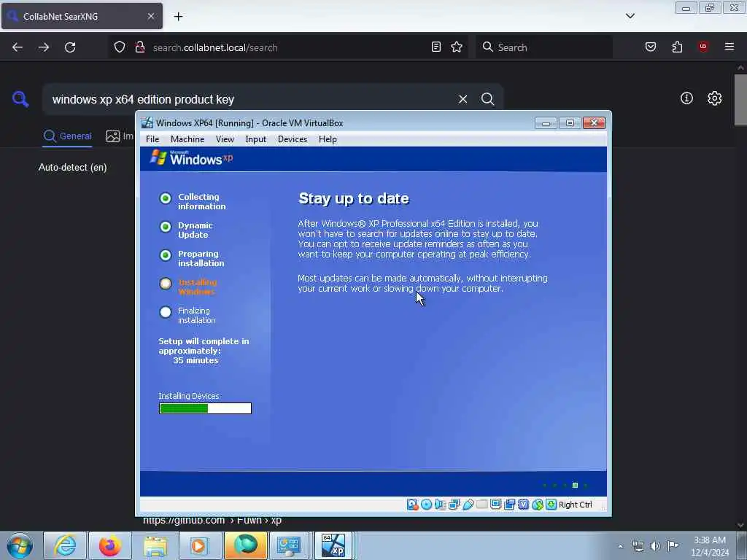Reload the current page
This screenshot has width=747, height=560.
(70, 47)
